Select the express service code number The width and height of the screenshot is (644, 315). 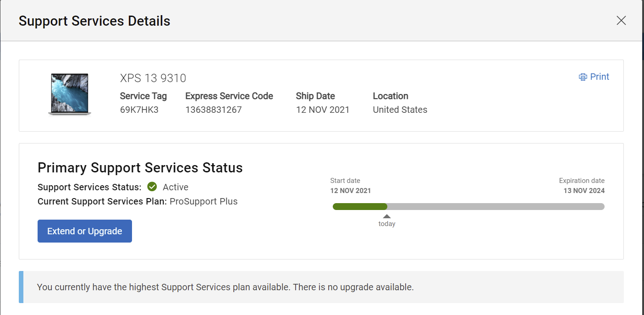coord(214,110)
